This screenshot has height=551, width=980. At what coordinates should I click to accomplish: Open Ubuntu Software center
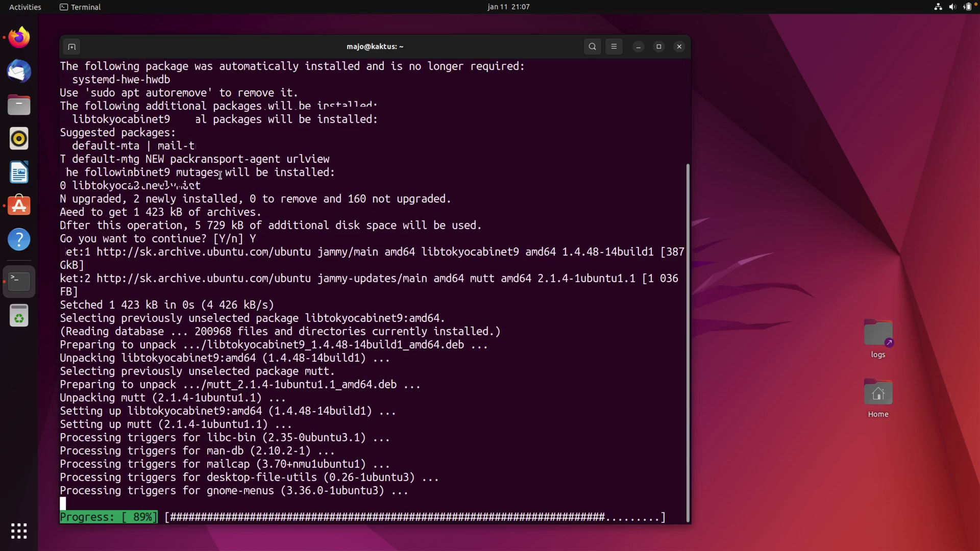coord(19,206)
